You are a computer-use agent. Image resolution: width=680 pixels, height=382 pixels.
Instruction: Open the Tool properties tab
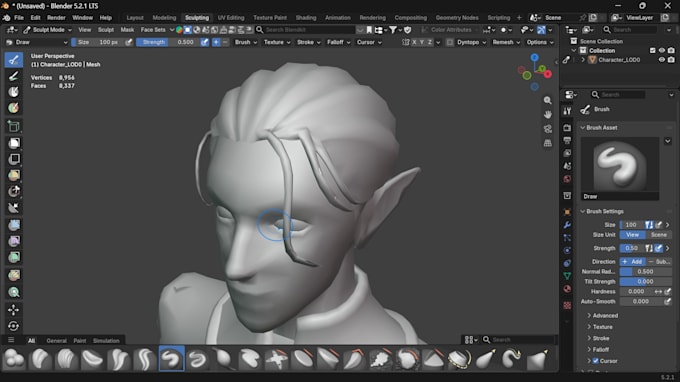pyautogui.click(x=567, y=111)
